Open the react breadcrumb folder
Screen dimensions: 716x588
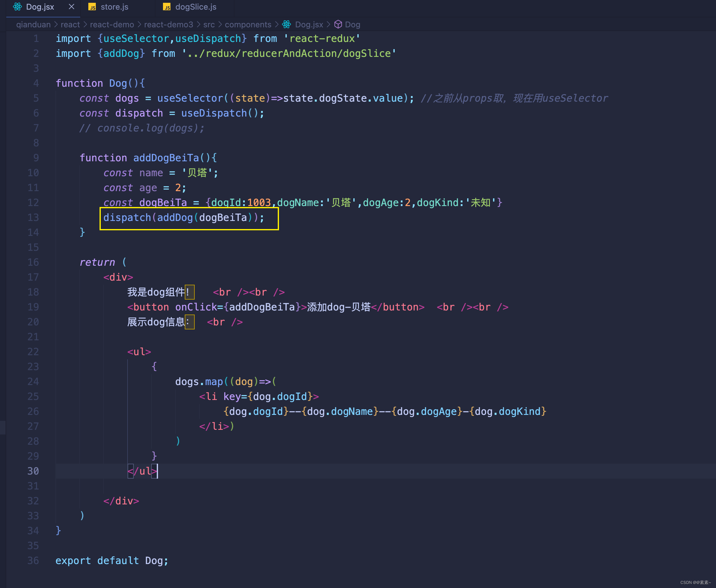coord(70,24)
